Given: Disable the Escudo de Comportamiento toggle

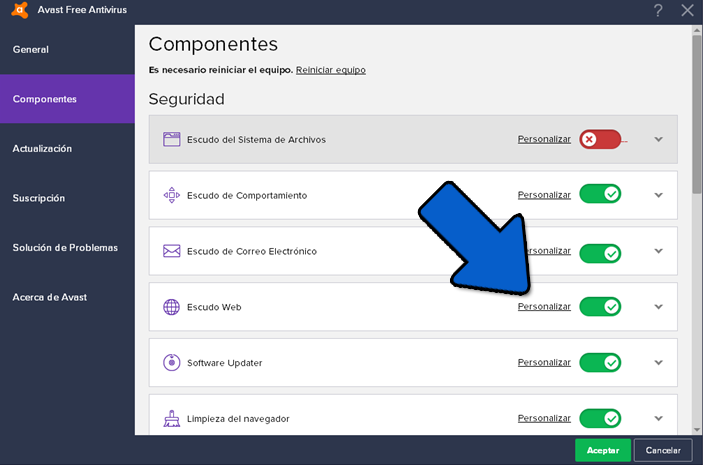Looking at the screenshot, I should pyautogui.click(x=600, y=194).
